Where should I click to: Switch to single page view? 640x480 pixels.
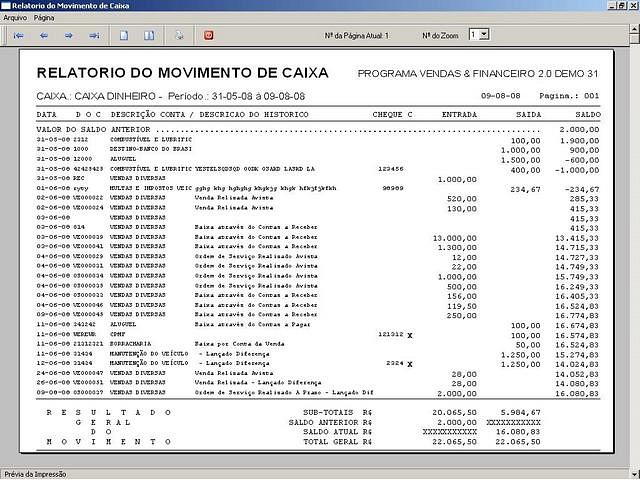[x=124, y=35]
